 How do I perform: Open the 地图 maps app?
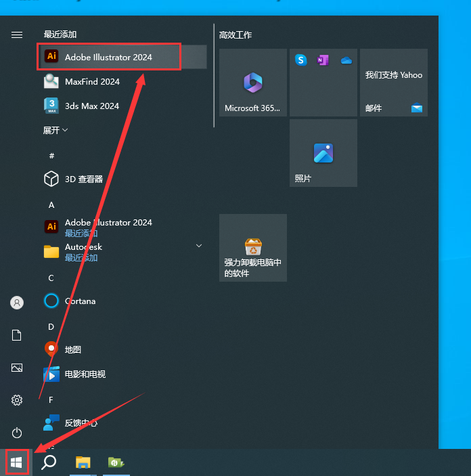tap(72, 349)
